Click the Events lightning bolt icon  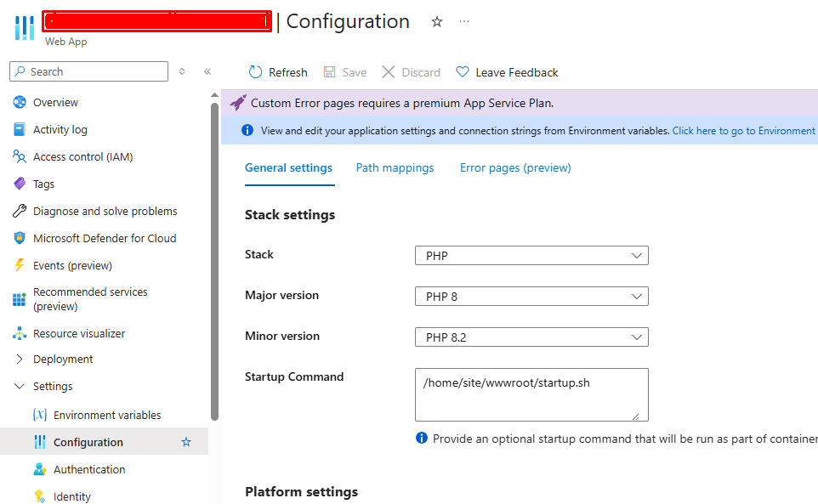pos(20,265)
